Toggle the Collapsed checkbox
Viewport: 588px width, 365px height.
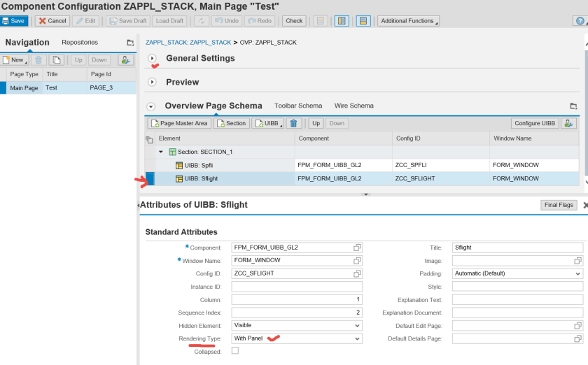[x=235, y=351]
